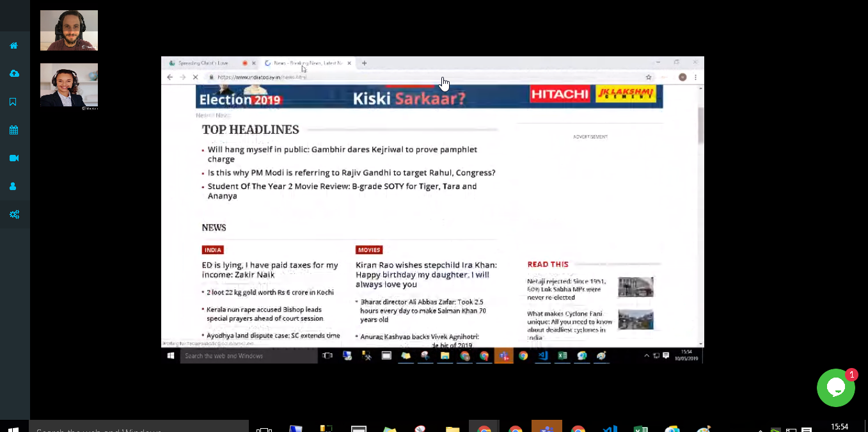Click the shared taskbar clock and 10/05/2019 date

click(x=686, y=356)
